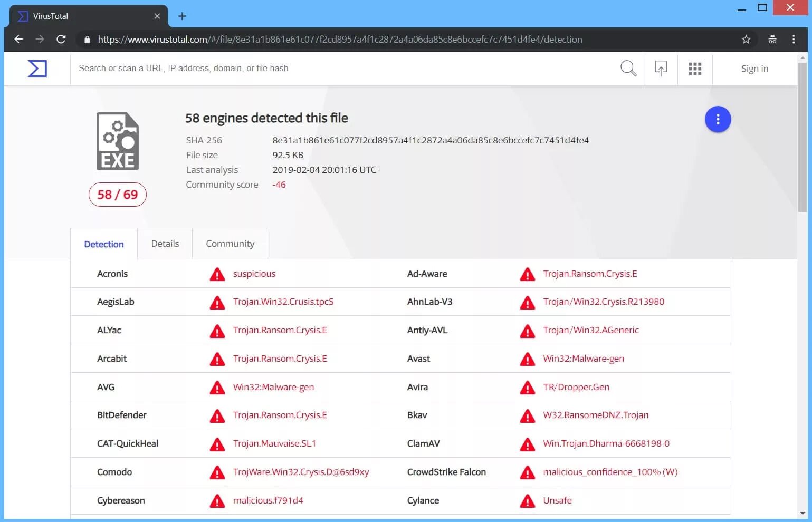Click the warning icon in the Avast row
Screen dimensions: 812x522
[528, 359]
